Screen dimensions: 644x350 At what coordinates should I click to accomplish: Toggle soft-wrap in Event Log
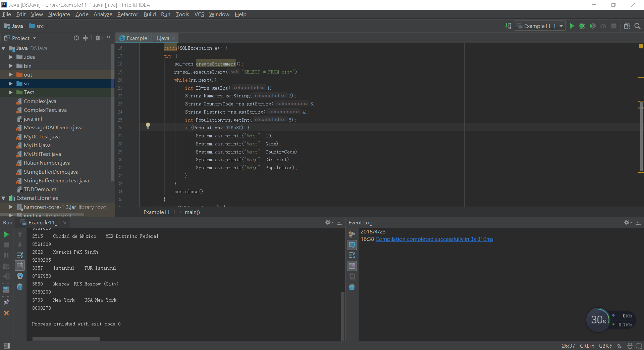pos(352,255)
